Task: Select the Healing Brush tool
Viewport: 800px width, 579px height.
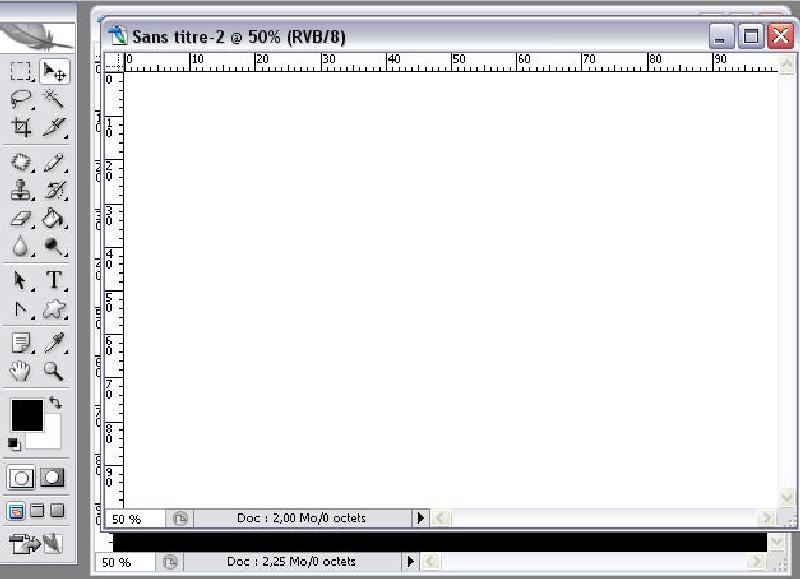Action: (20, 163)
